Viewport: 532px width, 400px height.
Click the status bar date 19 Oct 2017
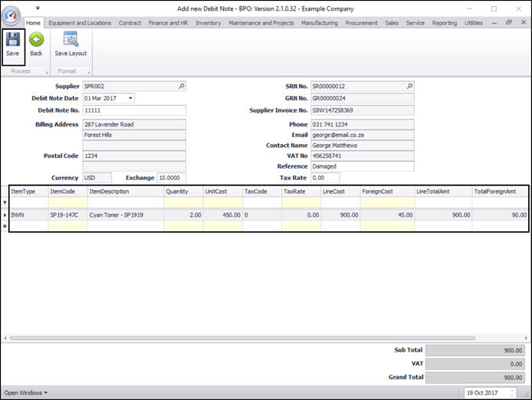(x=482, y=392)
